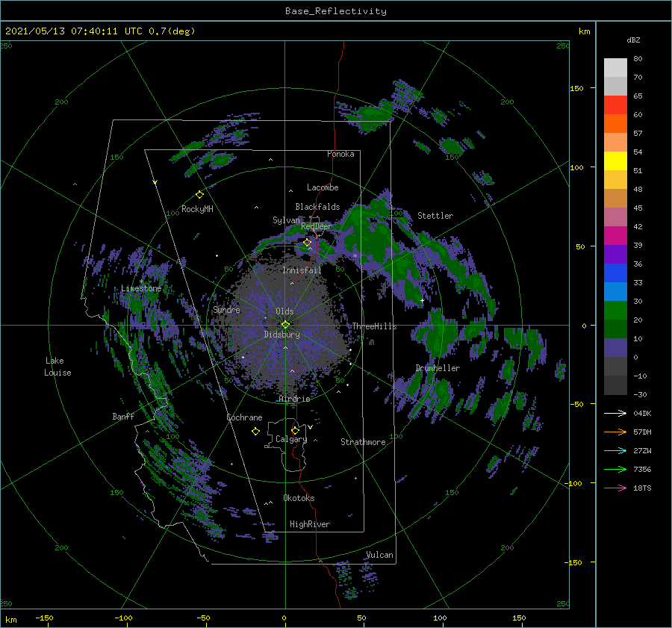Click the Innisfail town label

click(x=302, y=270)
